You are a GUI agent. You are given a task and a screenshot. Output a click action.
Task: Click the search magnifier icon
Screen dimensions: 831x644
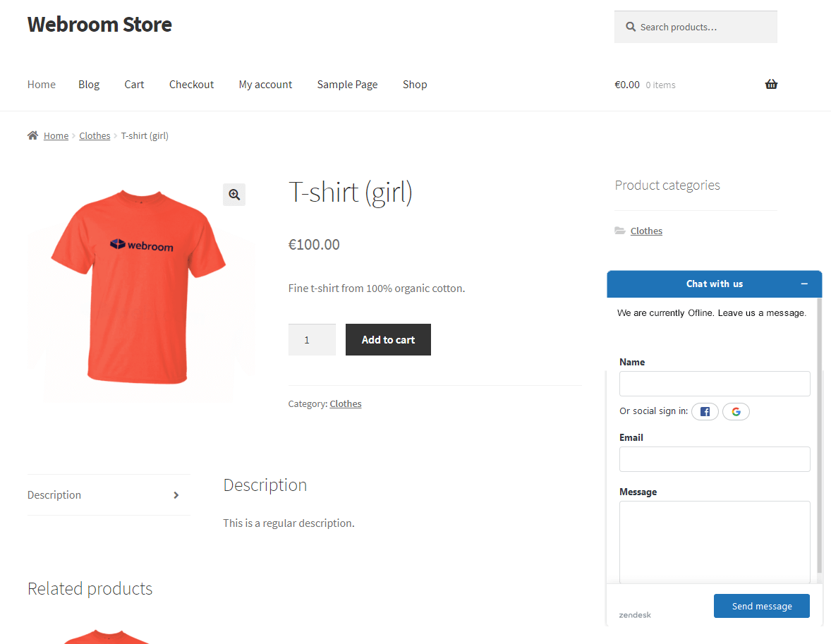630,27
